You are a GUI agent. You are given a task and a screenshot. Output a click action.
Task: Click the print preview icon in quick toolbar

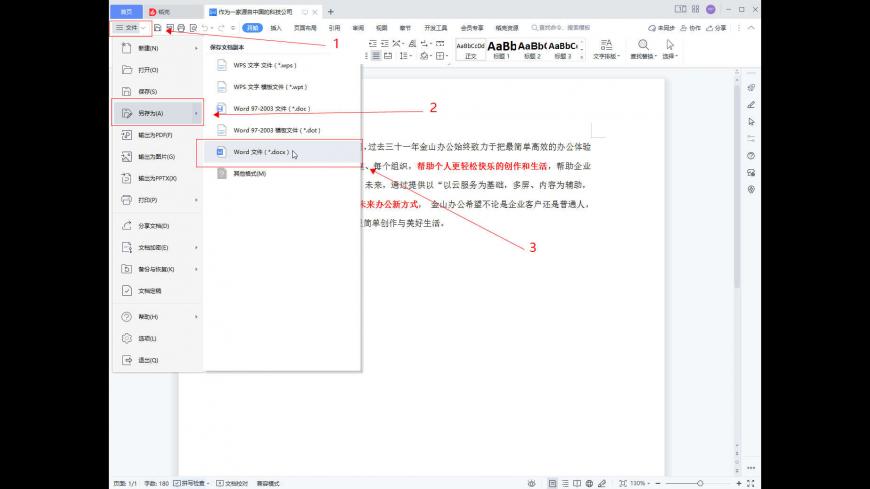[193, 28]
